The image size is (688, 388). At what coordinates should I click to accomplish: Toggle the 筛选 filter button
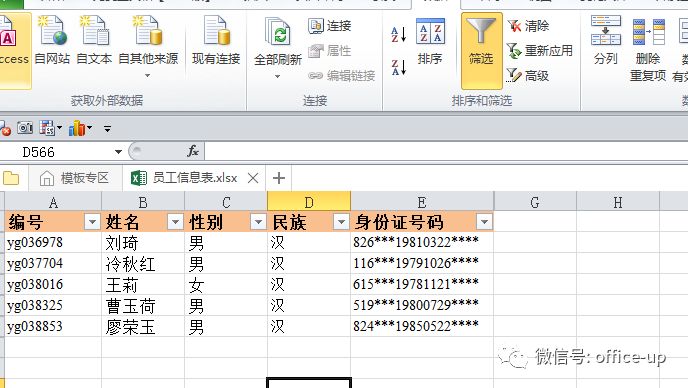click(x=481, y=50)
